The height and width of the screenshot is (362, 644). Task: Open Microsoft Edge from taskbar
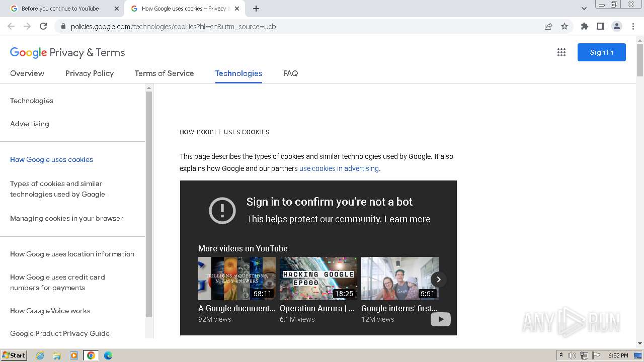point(108,355)
